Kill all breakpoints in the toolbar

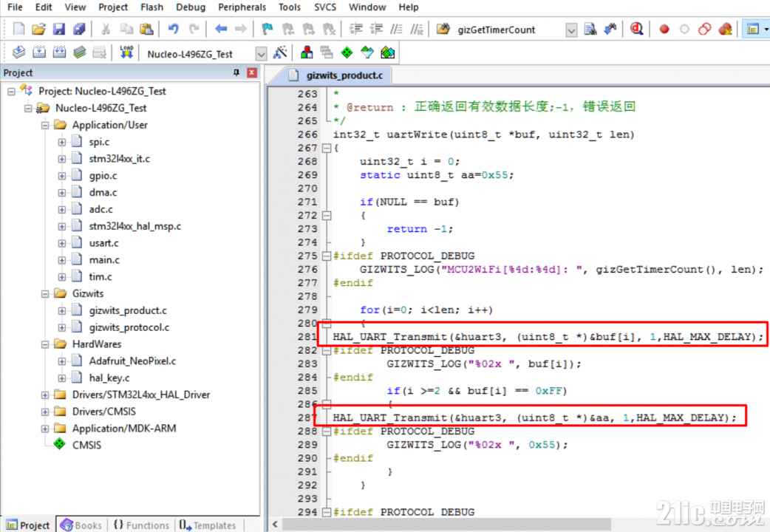click(726, 29)
